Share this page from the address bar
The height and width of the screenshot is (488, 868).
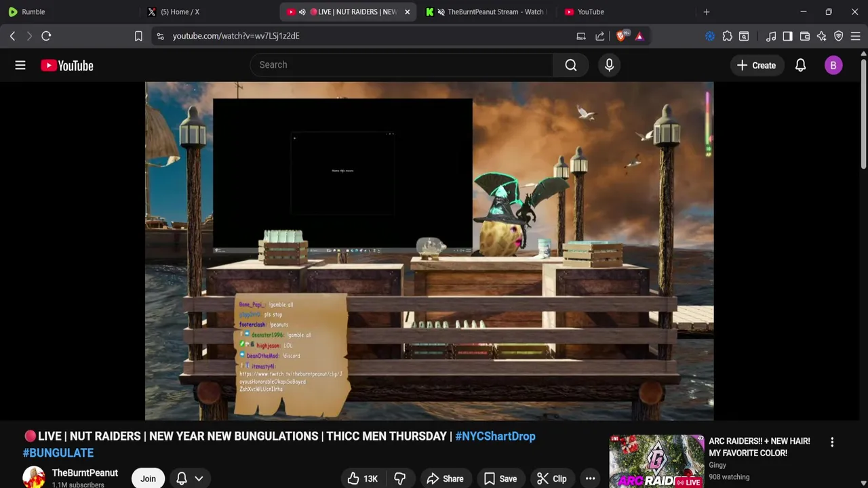[x=600, y=36]
